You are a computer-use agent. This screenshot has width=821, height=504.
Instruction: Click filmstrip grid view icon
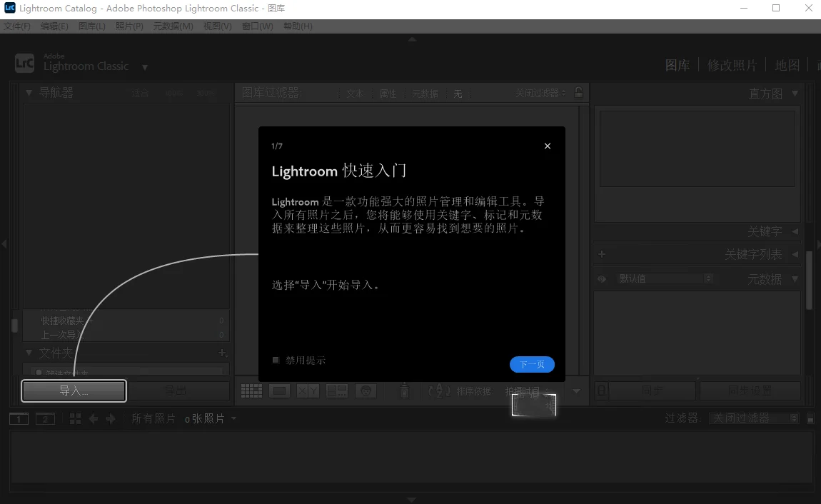76,419
